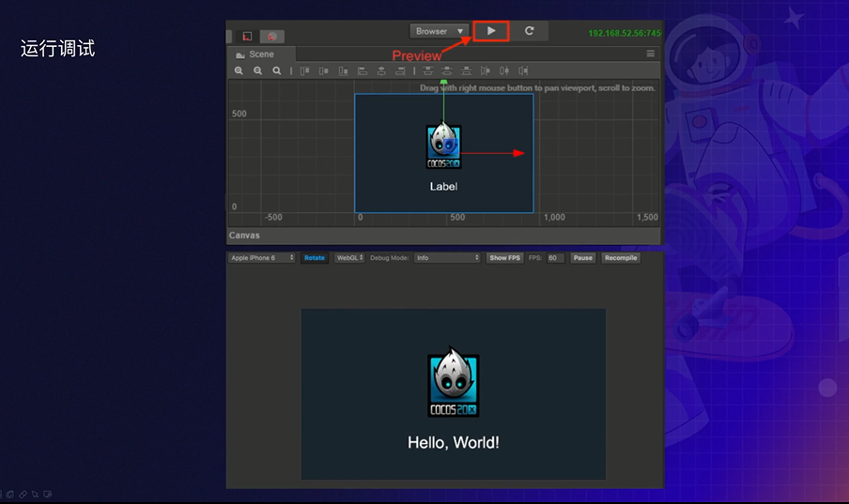Select the Scene tab
The image size is (849, 504).
click(261, 54)
